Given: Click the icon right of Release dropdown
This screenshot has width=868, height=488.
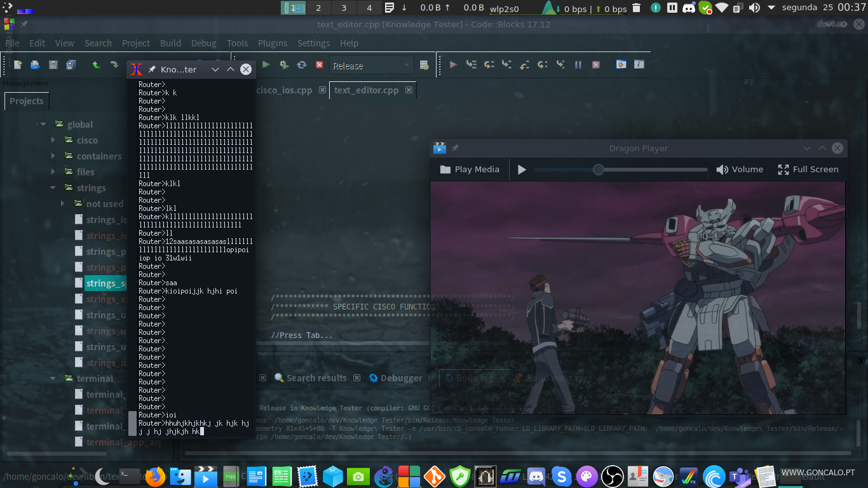Looking at the screenshot, I should (424, 65).
